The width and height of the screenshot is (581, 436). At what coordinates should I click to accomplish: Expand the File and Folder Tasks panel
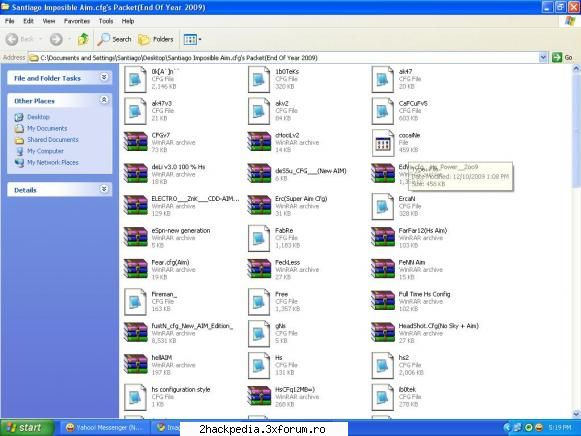pyautogui.click(x=104, y=77)
